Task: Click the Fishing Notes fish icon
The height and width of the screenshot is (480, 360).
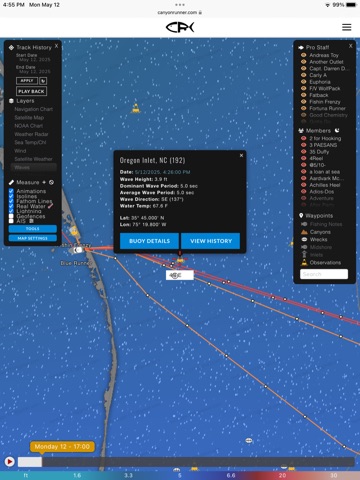Action: (304, 224)
